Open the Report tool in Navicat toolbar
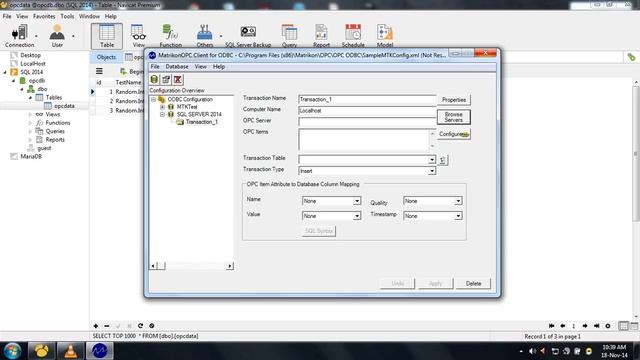 pos(321,36)
